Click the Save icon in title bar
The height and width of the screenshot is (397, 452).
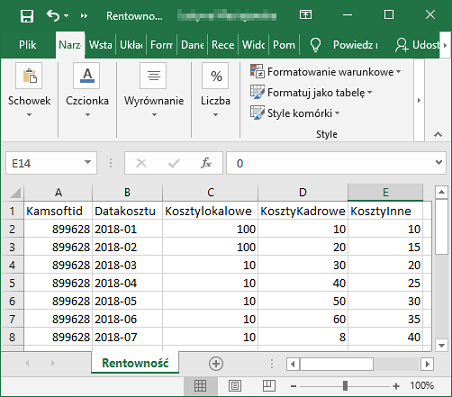(27, 16)
